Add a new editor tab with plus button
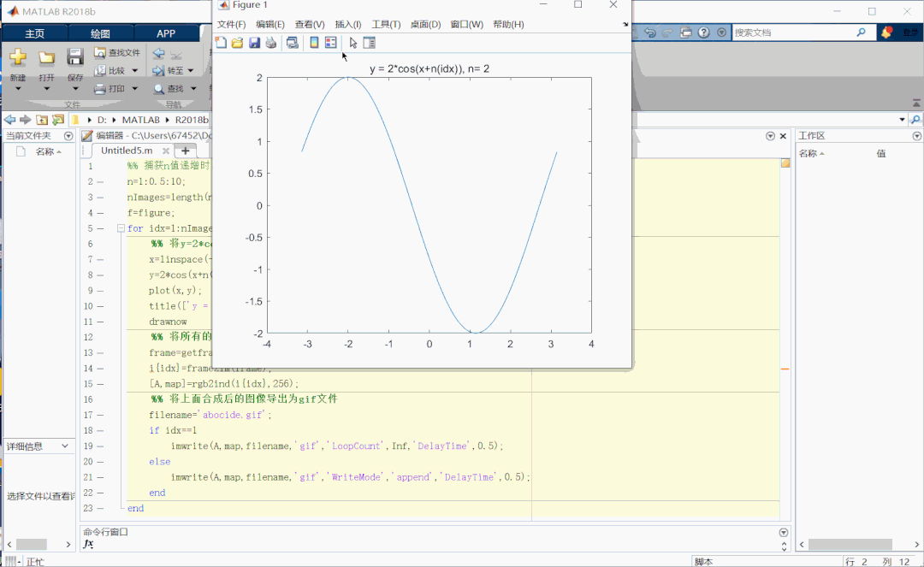924x567 pixels. click(185, 151)
